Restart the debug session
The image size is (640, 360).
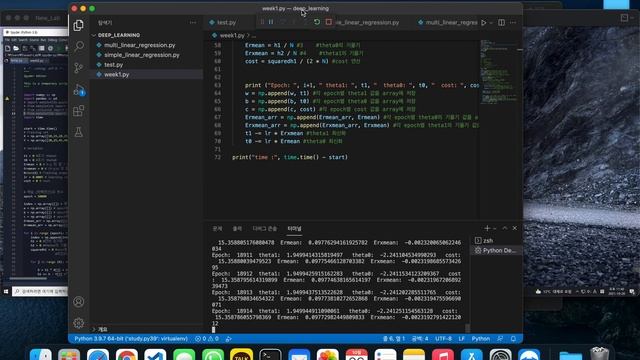point(317,22)
